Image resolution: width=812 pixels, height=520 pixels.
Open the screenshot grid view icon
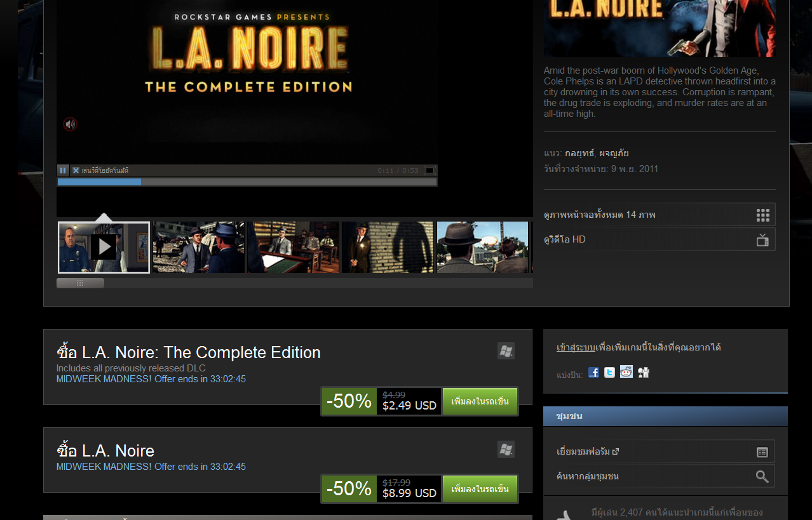click(762, 215)
